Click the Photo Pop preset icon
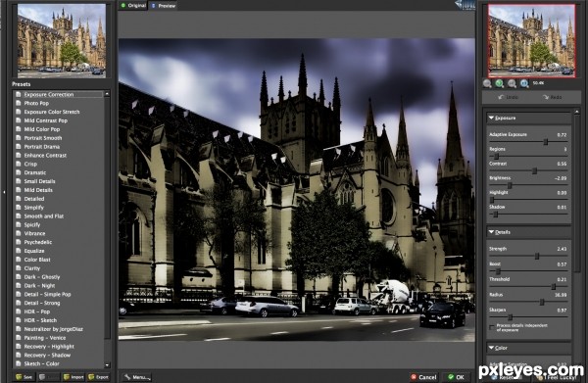The image size is (588, 383). [18, 103]
